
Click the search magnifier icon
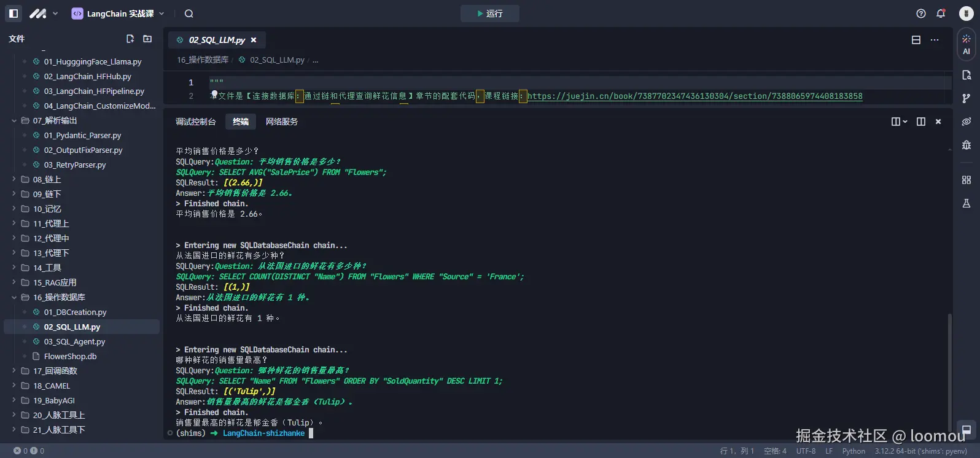tap(189, 14)
